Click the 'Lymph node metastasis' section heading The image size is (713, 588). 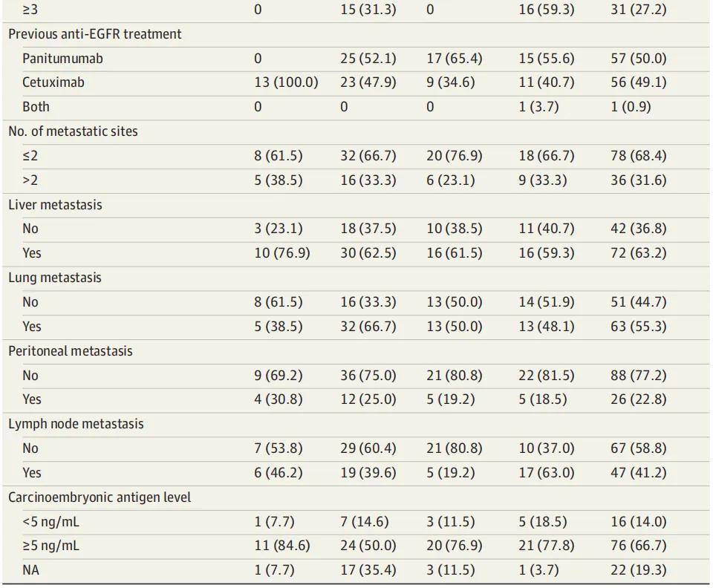pyautogui.click(x=76, y=424)
